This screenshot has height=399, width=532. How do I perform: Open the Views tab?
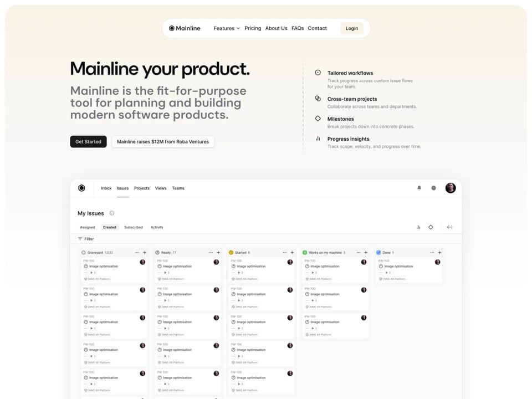tap(161, 188)
